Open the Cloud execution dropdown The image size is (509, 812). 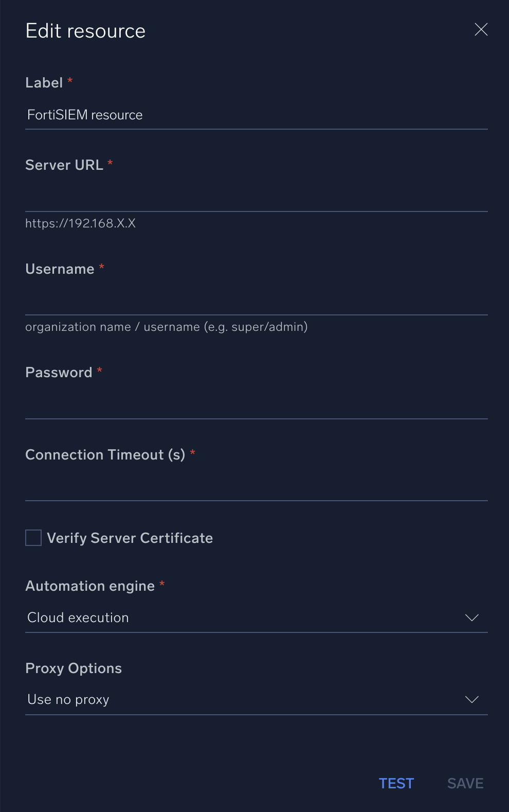[246, 617]
